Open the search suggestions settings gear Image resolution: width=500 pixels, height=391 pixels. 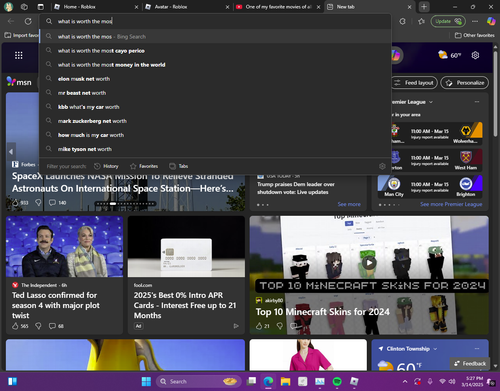[382, 166]
